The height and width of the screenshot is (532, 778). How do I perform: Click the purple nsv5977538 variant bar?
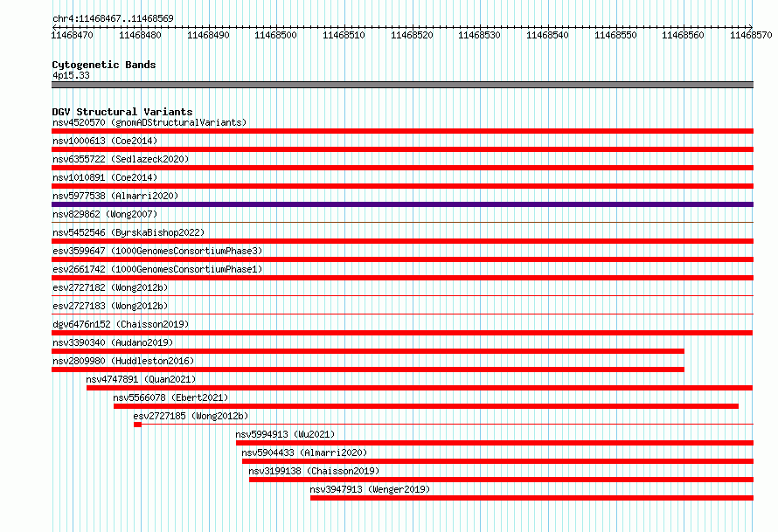402,204
